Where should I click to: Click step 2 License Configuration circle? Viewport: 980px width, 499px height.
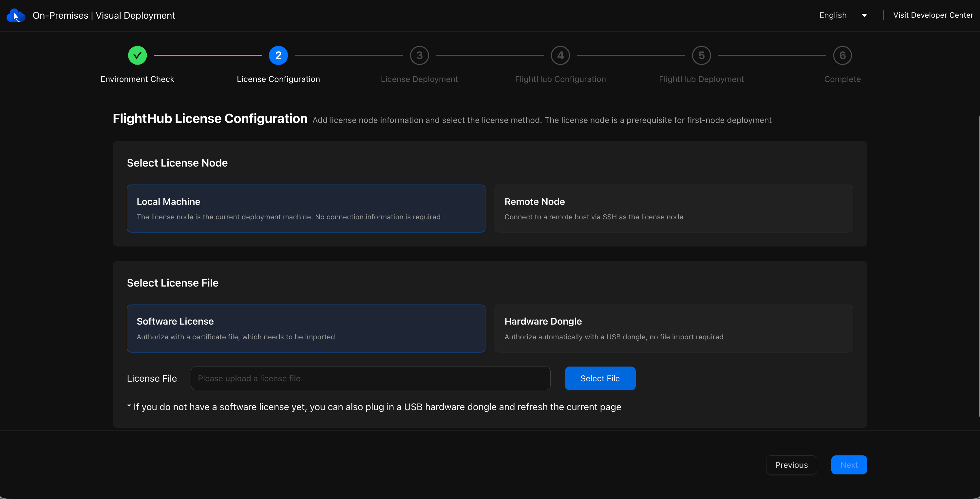point(278,55)
